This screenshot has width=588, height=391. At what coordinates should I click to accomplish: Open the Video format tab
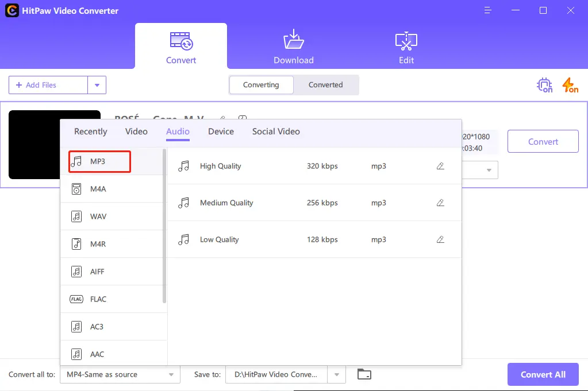(x=136, y=131)
